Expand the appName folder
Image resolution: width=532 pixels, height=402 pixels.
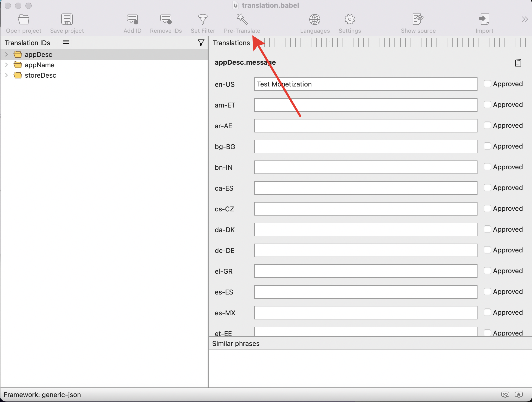coord(6,65)
